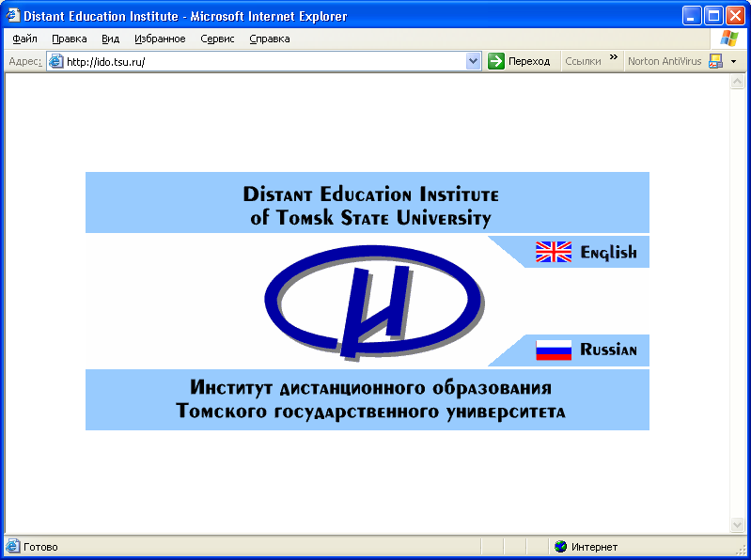Click the Norton AntiVirus status icon

pos(715,61)
